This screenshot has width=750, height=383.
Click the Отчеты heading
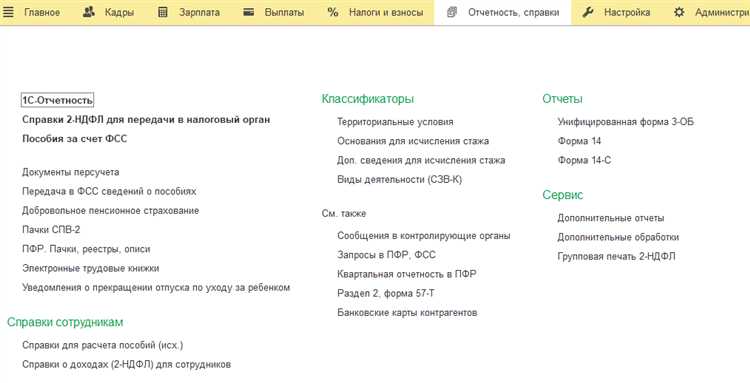point(562,99)
